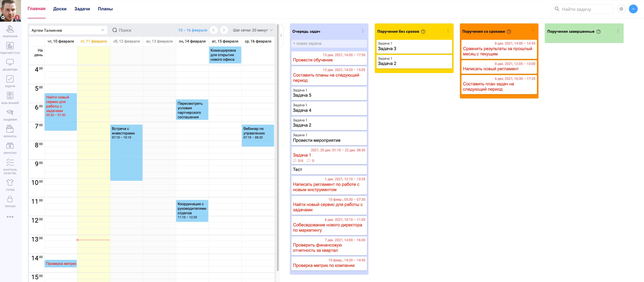The height and width of the screenshot is (282, 644).
Task: Switch to the Доски tab
Action: [x=60, y=9]
